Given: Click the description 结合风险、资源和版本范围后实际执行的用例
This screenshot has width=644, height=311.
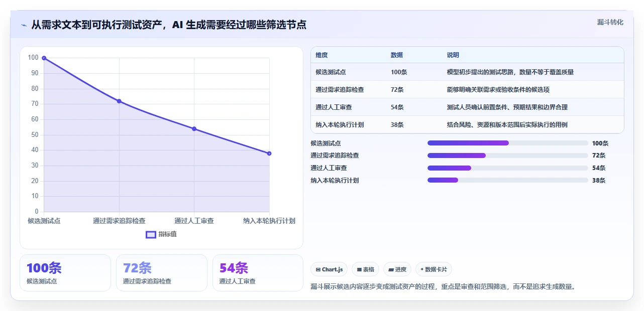Looking at the screenshot, I should coord(507,125).
